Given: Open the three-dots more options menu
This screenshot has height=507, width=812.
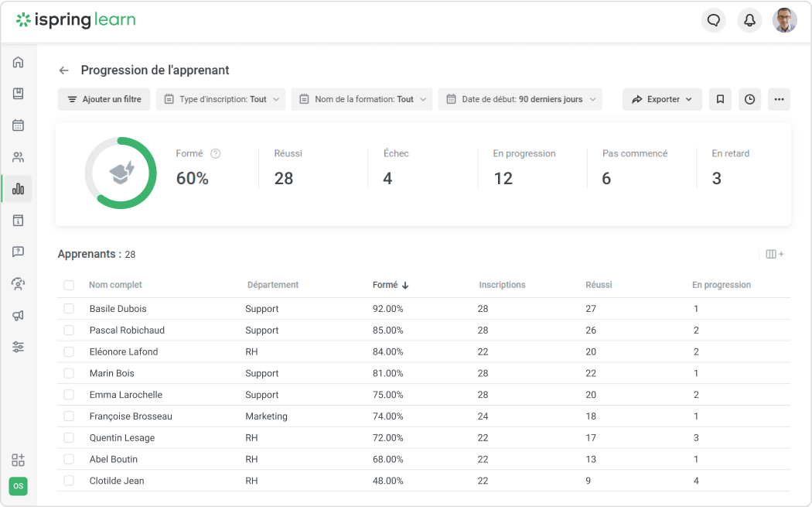Looking at the screenshot, I should point(779,99).
